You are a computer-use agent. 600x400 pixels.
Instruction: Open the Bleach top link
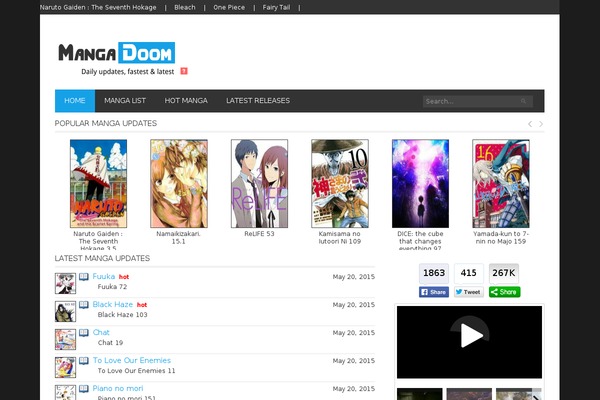point(185,7)
